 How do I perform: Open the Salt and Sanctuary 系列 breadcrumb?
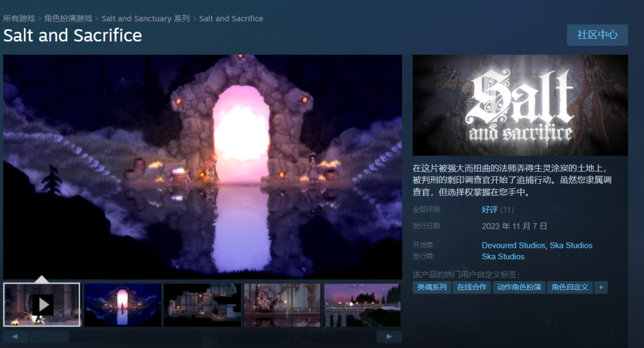click(145, 19)
